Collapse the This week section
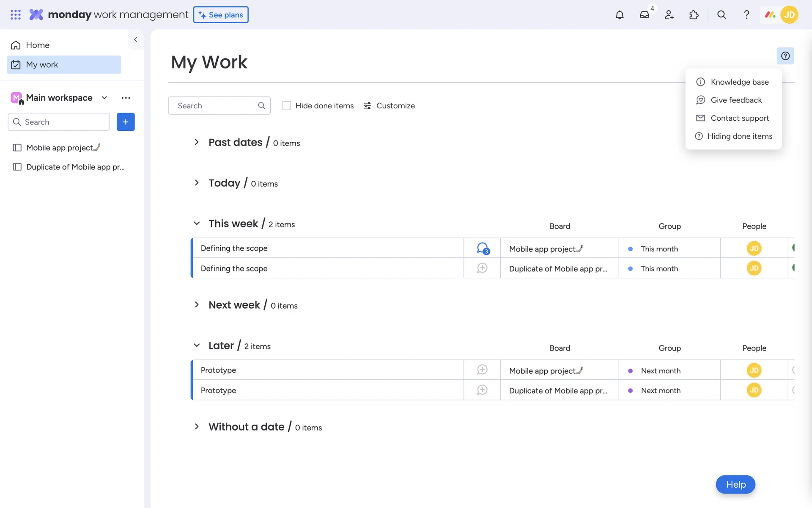The image size is (812, 508). (197, 224)
